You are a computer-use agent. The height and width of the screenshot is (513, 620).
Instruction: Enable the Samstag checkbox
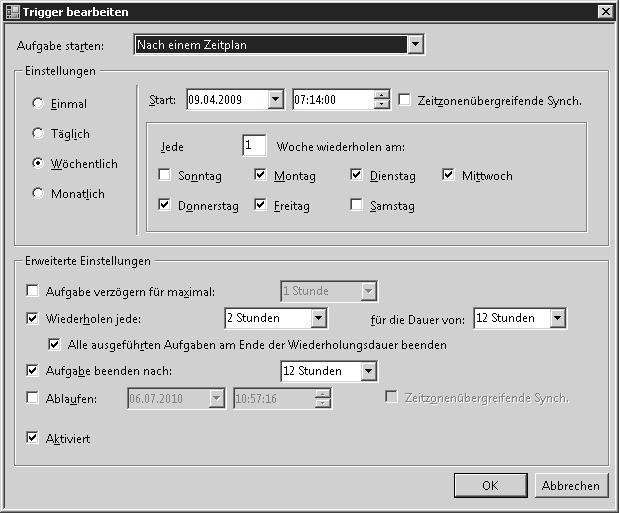pos(356,204)
